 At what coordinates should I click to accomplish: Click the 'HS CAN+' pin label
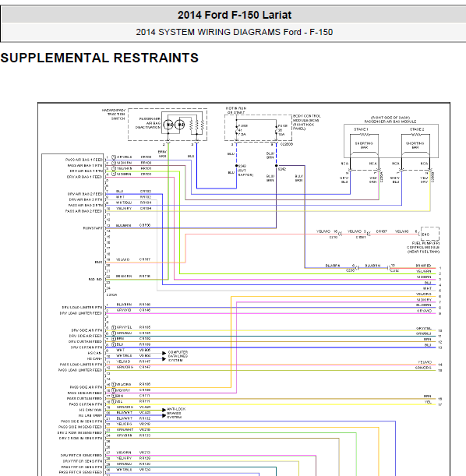(95, 359)
